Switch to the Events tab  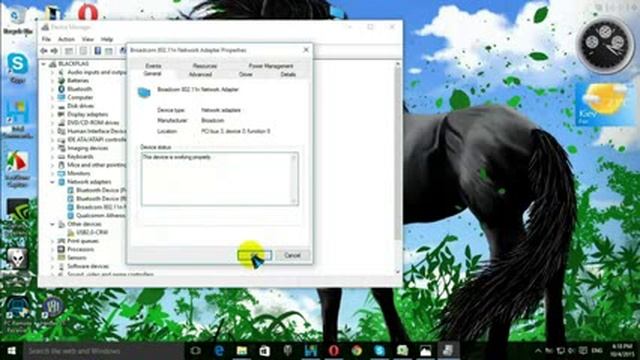153,66
